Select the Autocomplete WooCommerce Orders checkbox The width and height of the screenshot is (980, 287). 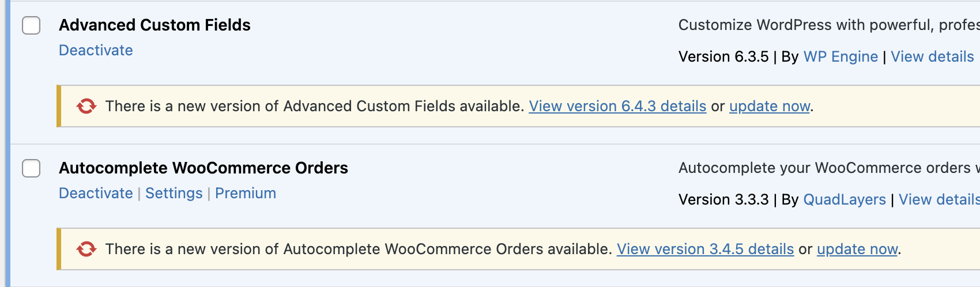tap(31, 168)
